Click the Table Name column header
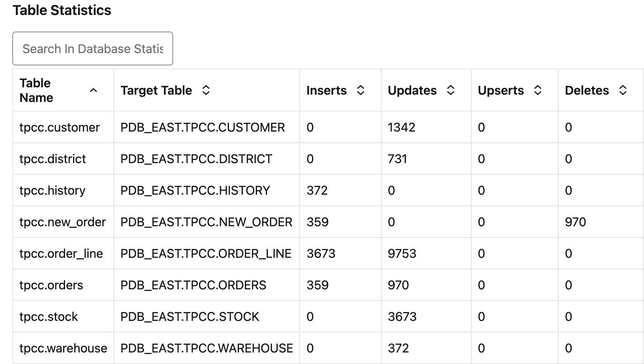Viewport: 644px width, 364px height. [x=36, y=90]
